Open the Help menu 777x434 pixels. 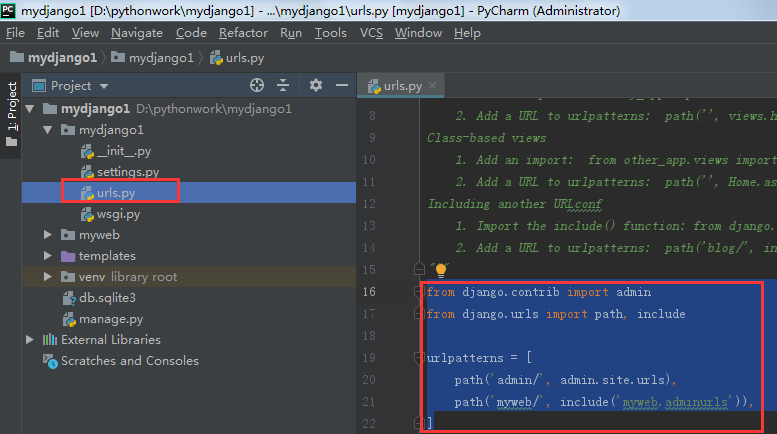point(467,33)
